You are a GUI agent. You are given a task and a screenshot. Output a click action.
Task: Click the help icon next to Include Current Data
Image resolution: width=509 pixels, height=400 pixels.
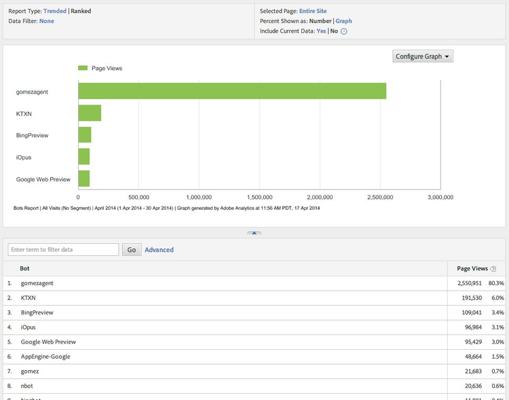coord(344,31)
